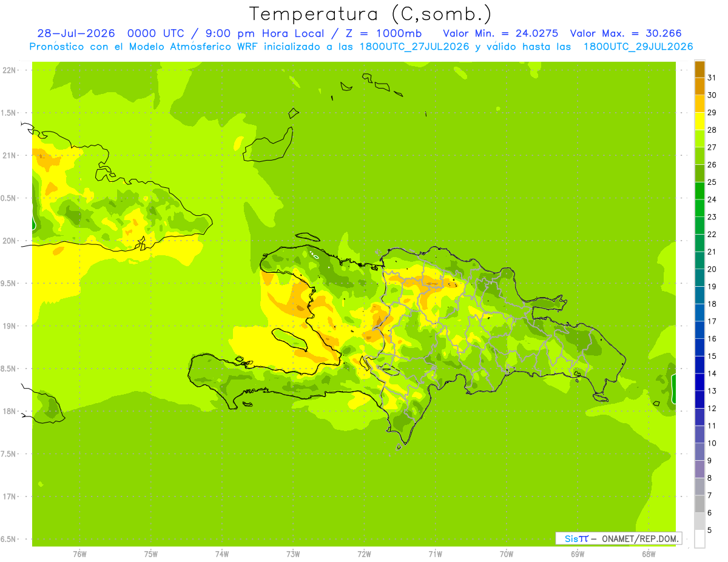Click the date 28-Jul-2026

pyautogui.click(x=76, y=33)
